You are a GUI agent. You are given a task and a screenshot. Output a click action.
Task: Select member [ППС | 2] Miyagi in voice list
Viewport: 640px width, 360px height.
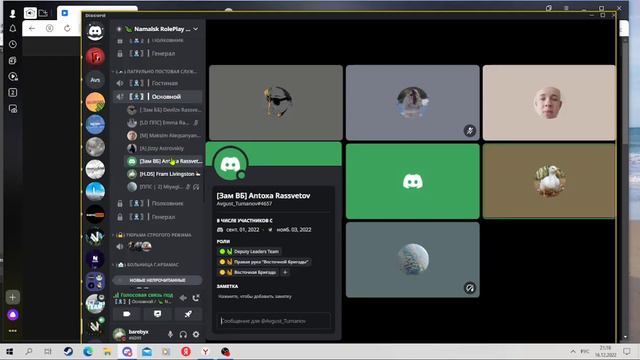pyautogui.click(x=164, y=187)
